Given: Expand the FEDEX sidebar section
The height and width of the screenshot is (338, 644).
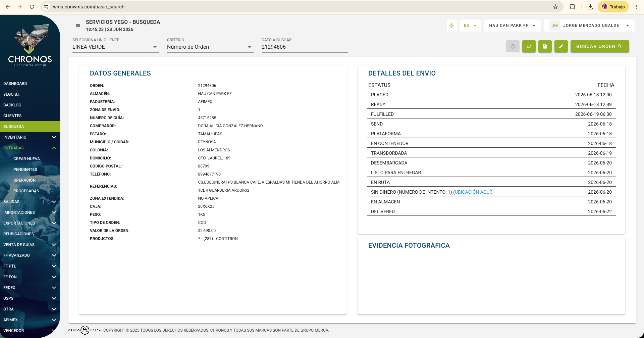Looking at the screenshot, I should [x=30, y=288].
